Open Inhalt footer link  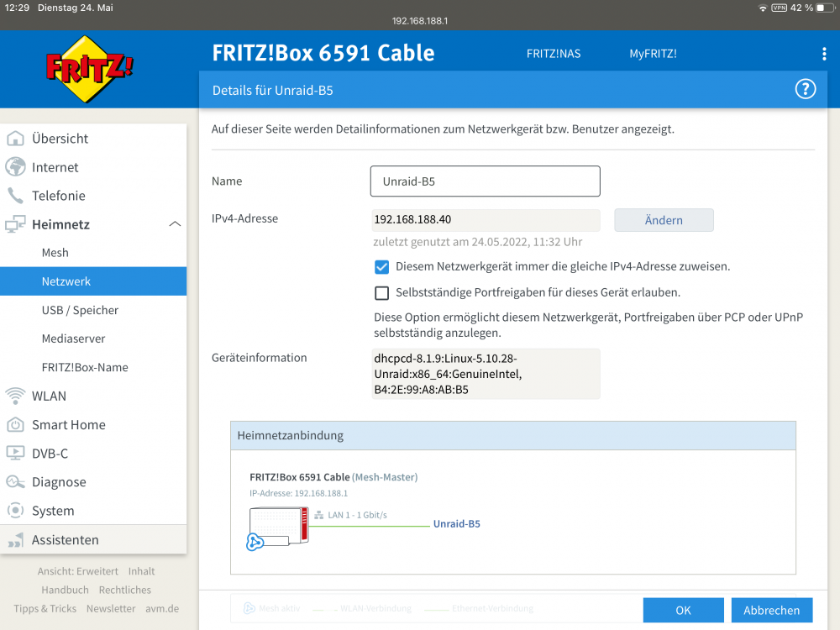[141, 571]
